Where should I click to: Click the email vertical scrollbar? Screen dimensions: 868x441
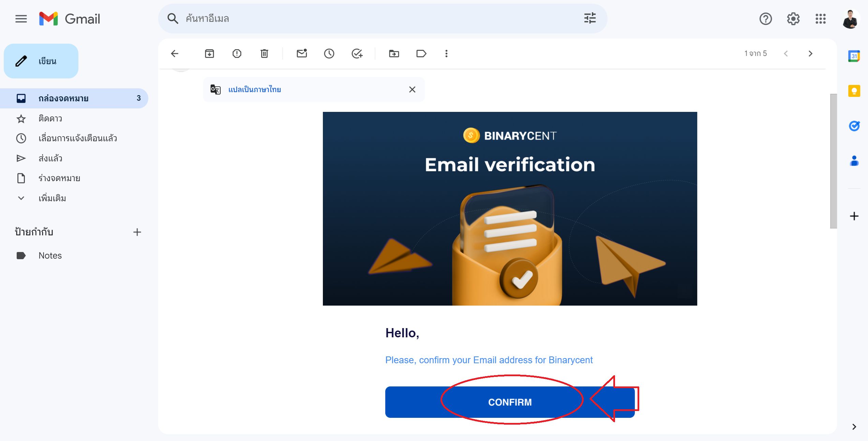pos(833,161)
